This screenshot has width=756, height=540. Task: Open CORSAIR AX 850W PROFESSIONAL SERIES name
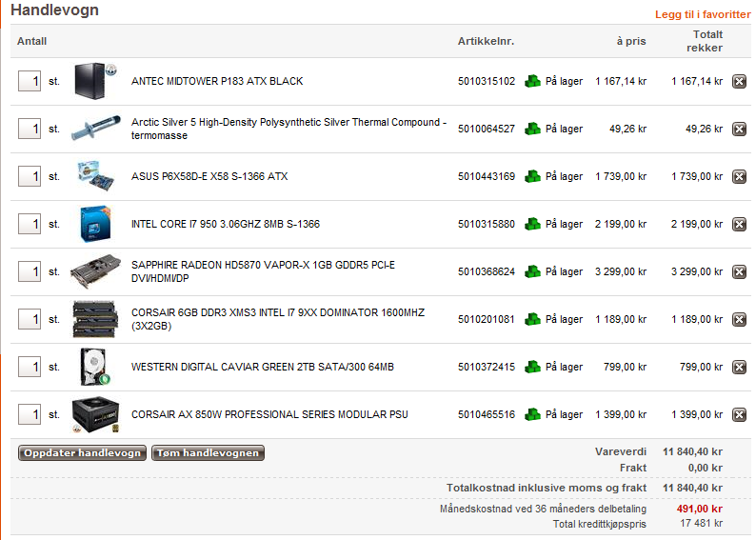pos(269,414)
